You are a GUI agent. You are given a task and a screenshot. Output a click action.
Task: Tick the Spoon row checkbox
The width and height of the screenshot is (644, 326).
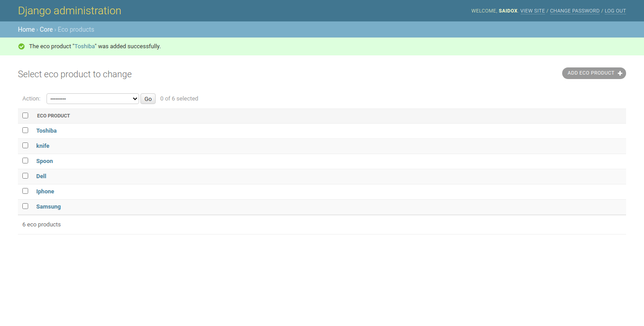(x=25, y=161)
